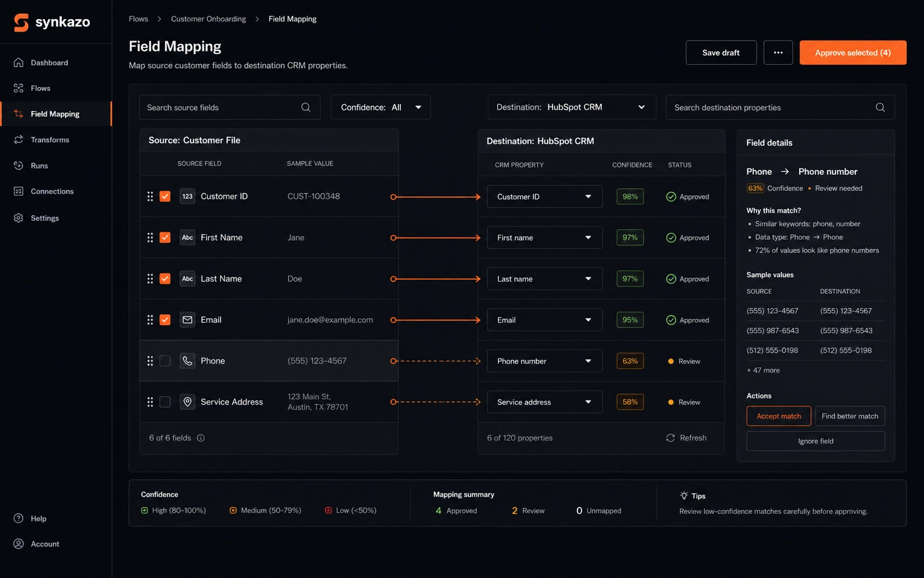Click the Find better match button
924x578 pixels.
click(x=850, y=416)
